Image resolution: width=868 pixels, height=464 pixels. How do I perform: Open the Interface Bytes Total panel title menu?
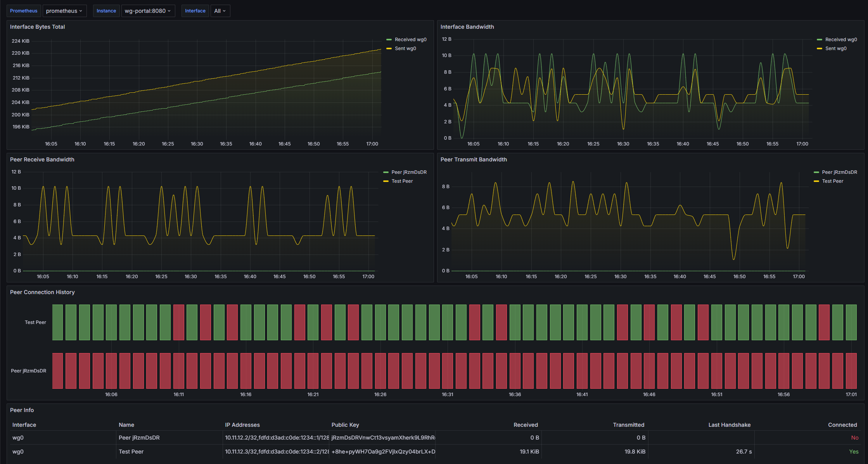click(x=38, y=27)
